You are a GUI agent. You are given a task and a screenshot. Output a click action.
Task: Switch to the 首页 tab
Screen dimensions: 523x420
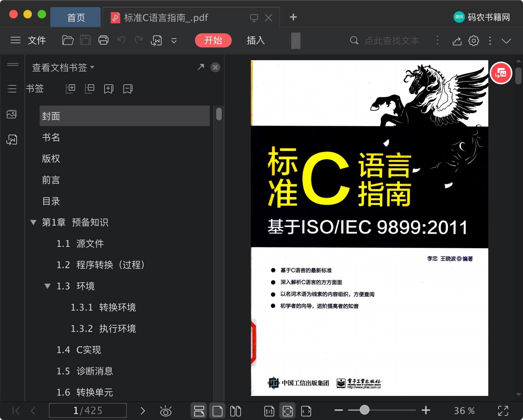point(76,17)
